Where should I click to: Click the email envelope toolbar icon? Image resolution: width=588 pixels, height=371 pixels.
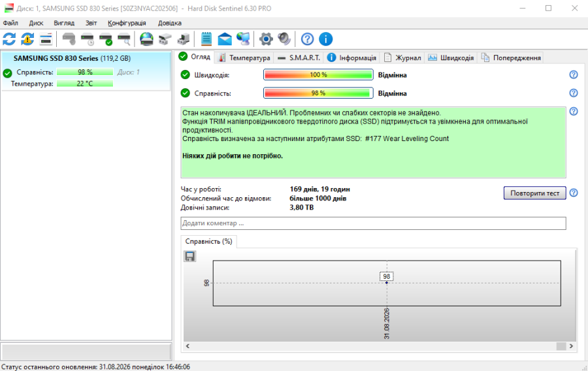(x=225, y=39)
